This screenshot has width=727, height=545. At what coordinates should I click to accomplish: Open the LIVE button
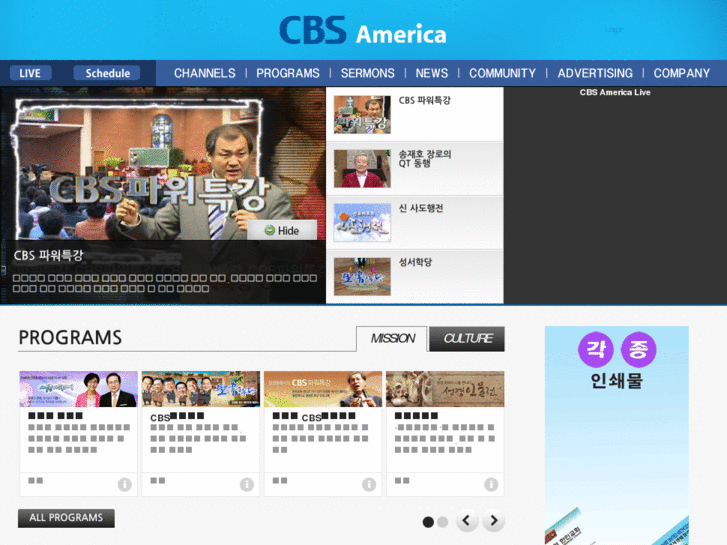(30, 73)
